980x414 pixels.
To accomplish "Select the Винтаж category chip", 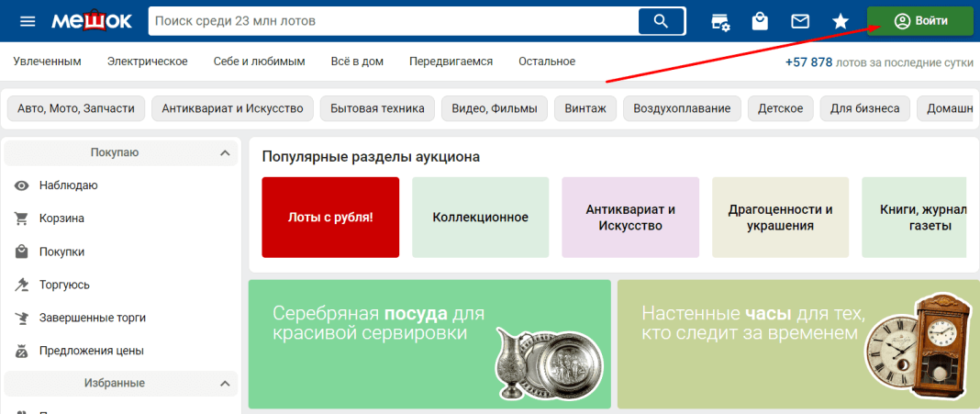I will pyautogui.click(x=585, y=108).
